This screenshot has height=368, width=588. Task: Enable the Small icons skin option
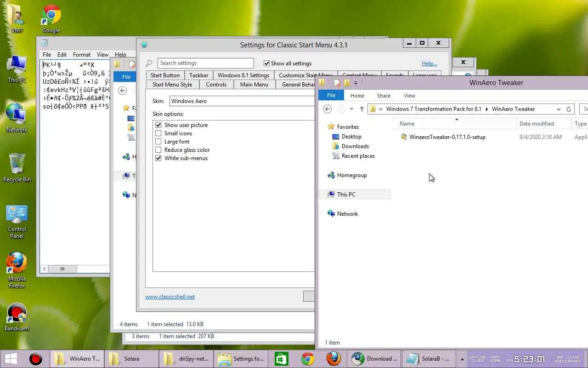click(x=158, y=133)
